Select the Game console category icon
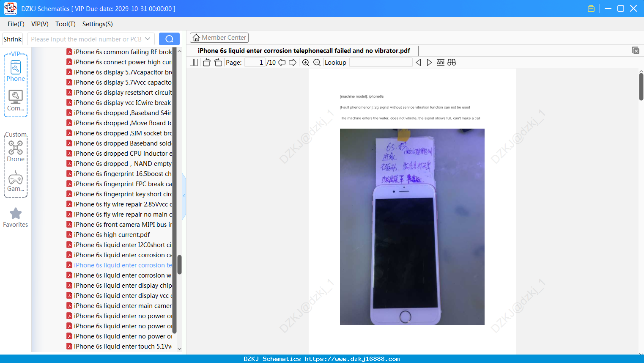The image size is (644, 363). (x=16, y=181)
